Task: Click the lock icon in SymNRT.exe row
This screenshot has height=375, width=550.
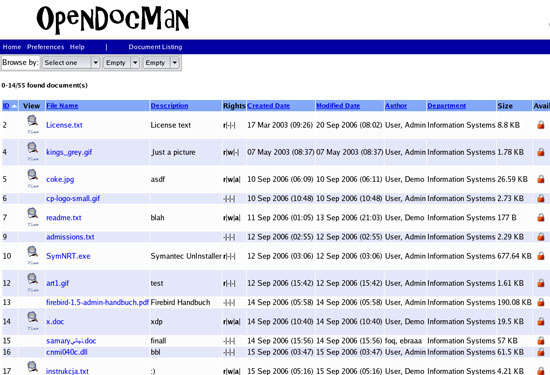Action: (x=541, y=256)
